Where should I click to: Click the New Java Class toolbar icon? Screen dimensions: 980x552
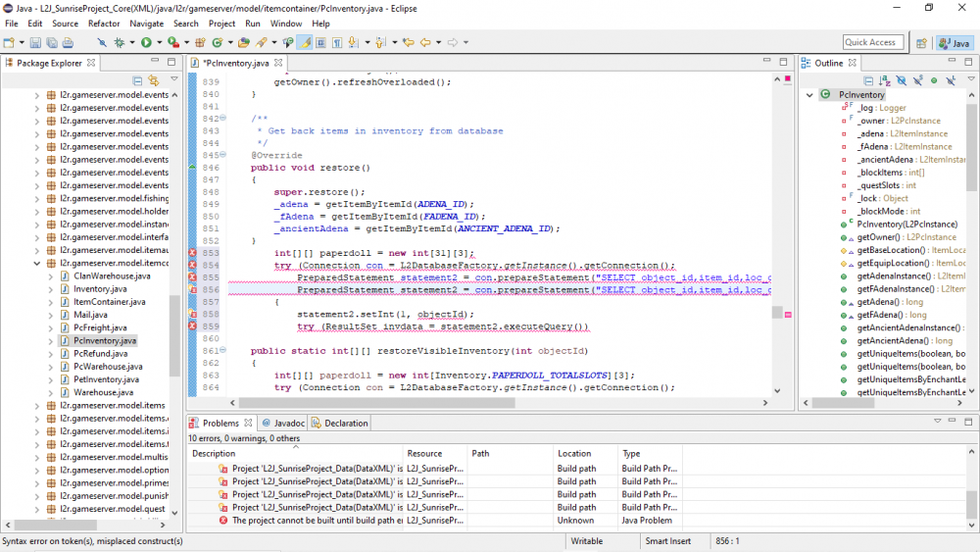click(x=217, y=43)
